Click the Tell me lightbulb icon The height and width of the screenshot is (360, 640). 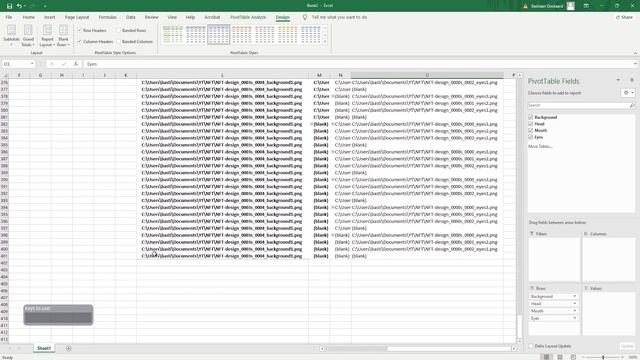pyautogui.click(x=304, y=17)
